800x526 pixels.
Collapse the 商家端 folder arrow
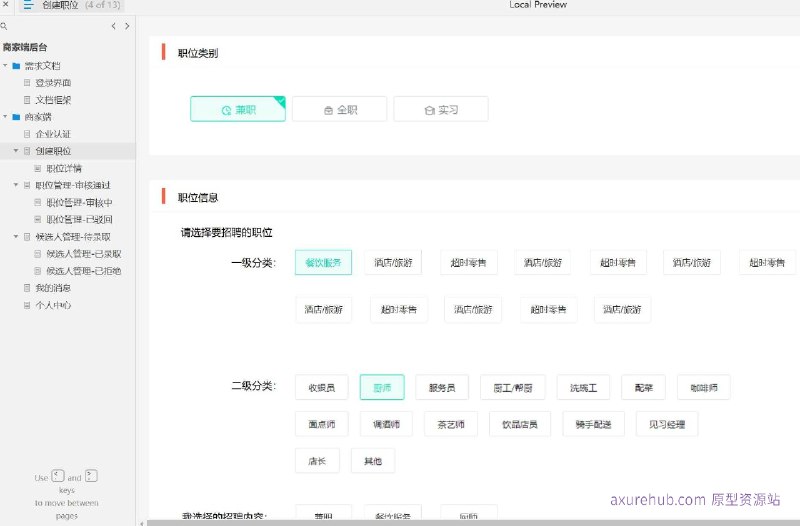[x=5, y=116]
